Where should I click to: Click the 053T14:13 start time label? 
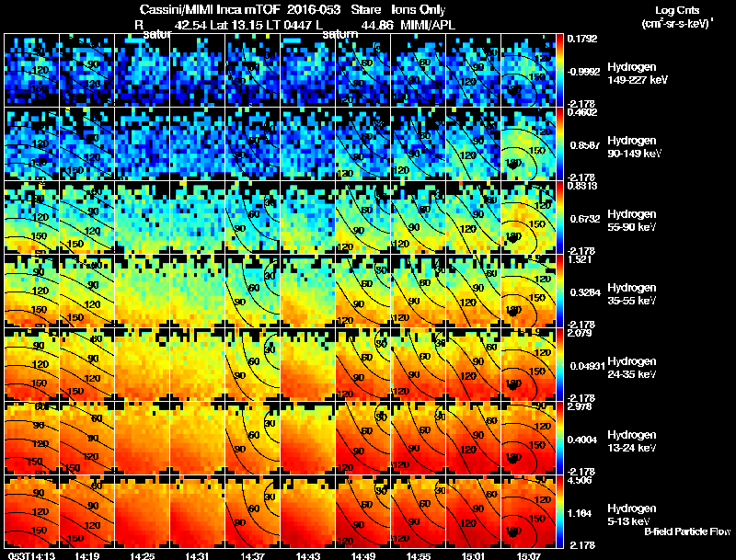pos(31,555)
